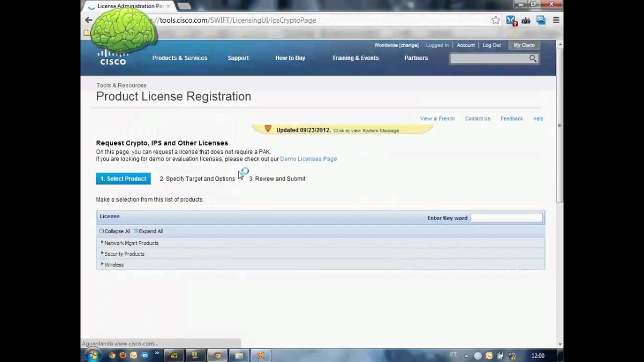Open the Windows Start button
The width and height of the screenshot is (644, 362).
tap(92, 355)
